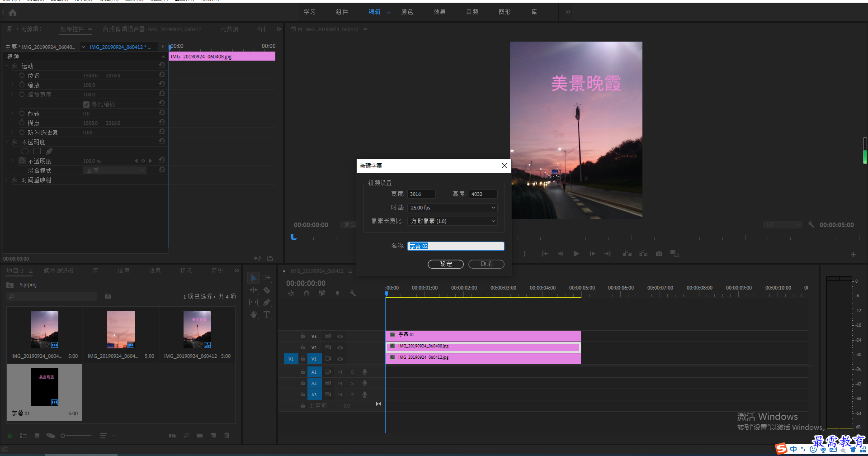868x456 pixels.
Task: Click the 名称 name input field
Action: click(456, 246)
